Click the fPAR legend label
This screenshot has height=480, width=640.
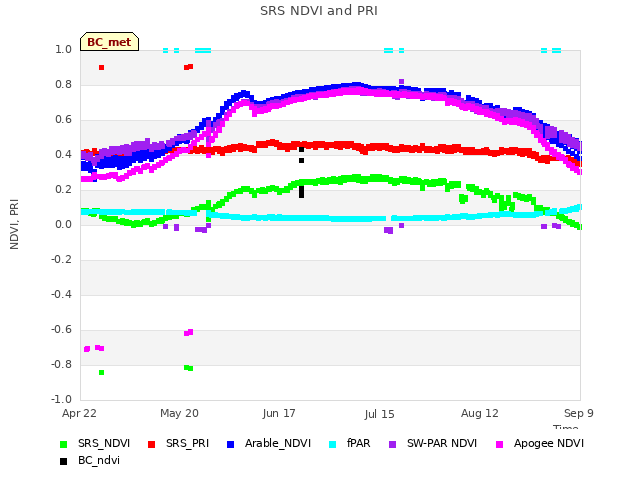tap(359, 443)
